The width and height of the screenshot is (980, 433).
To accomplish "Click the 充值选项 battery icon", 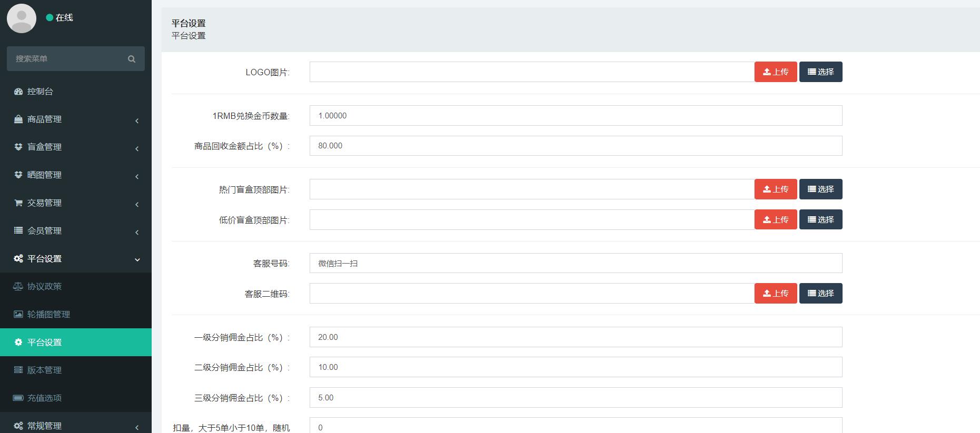I will click(18, 398).
